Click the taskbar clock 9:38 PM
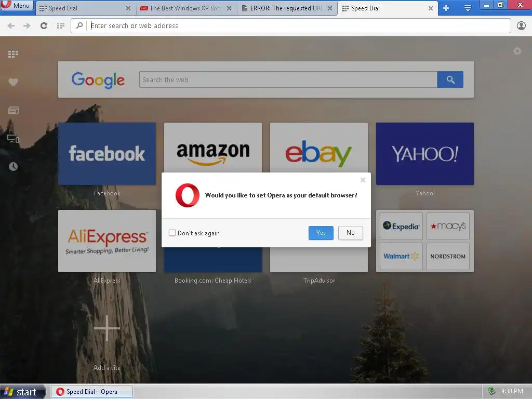 coord(512,392)
